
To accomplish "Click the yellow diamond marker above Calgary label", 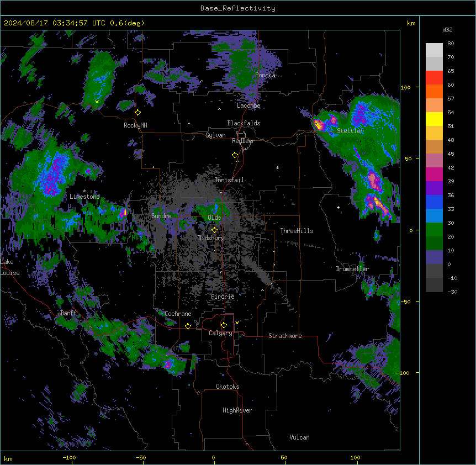I will click(x=224, y=325).
